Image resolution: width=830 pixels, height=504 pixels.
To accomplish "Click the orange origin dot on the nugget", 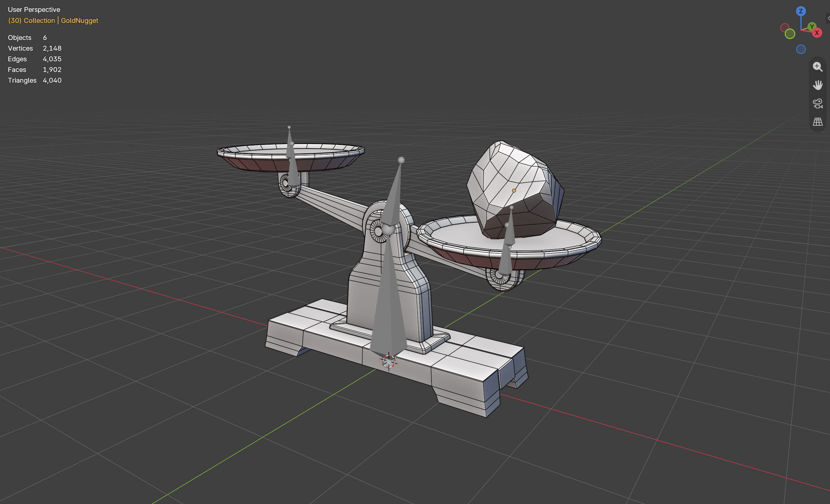I will point(514,191).
